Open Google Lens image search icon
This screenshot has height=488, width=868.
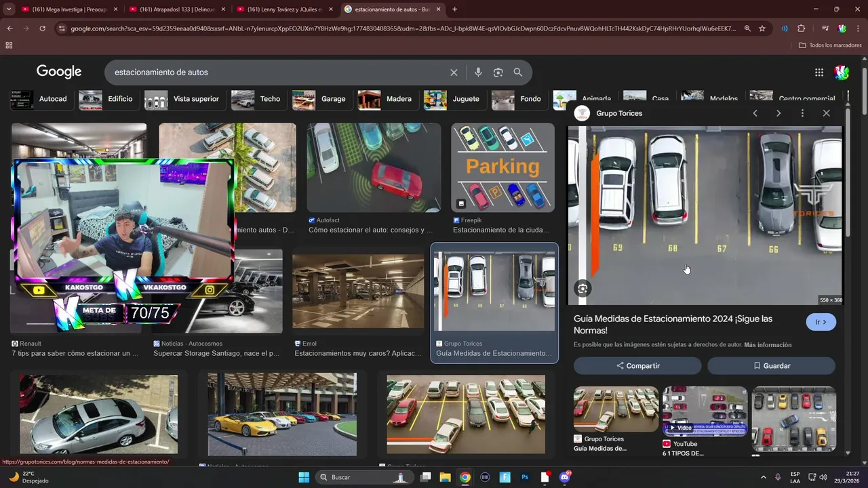498,73
